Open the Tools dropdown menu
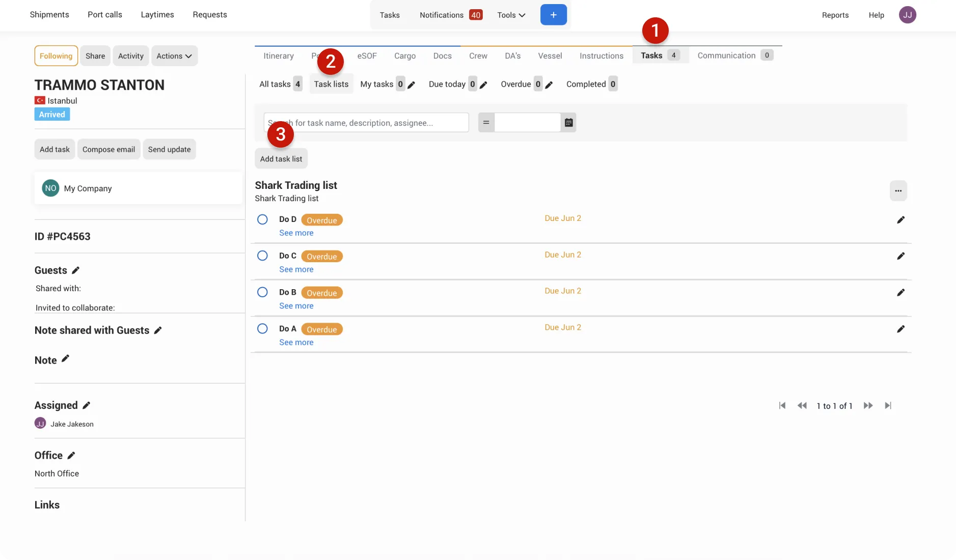The width and height of the screenshot is (956, 560). (x=511, y=15)
